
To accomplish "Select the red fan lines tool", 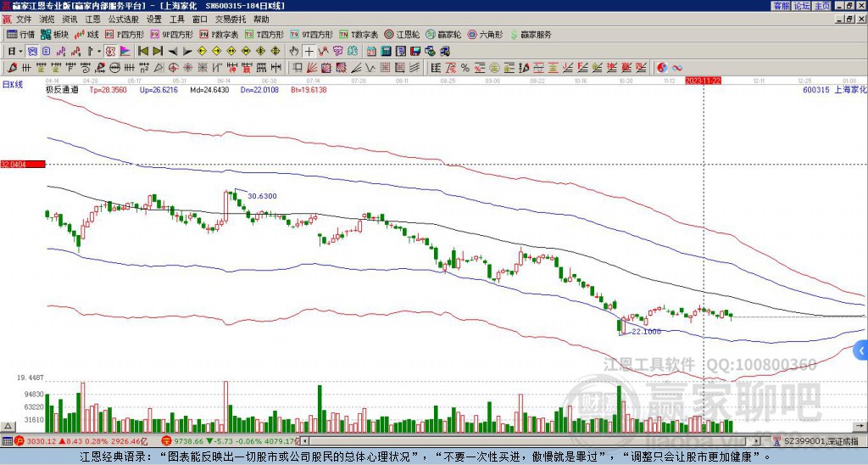I will point(312,68).
